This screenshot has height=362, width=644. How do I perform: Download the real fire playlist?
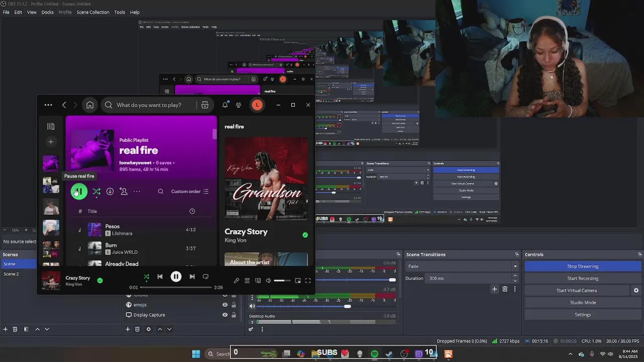110,192
